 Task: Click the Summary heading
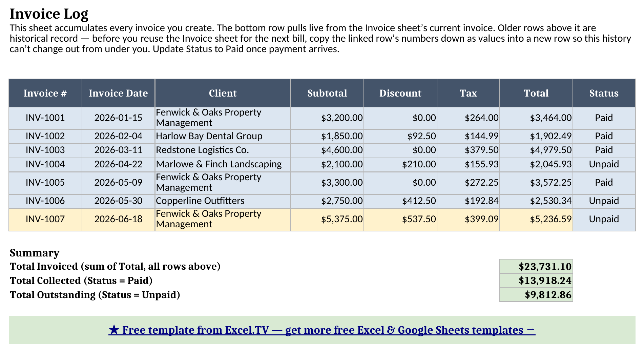(35, 253)
